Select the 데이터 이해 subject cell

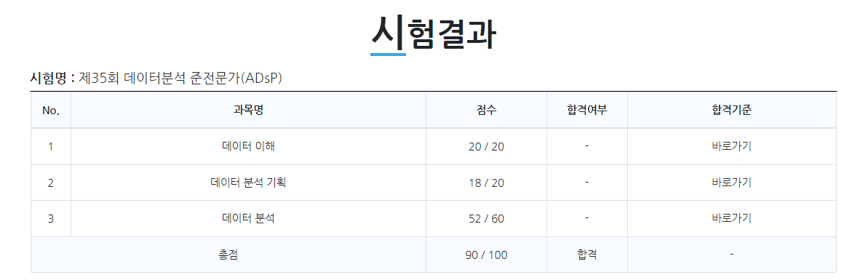pyautogui.click(x=248, y=147)
